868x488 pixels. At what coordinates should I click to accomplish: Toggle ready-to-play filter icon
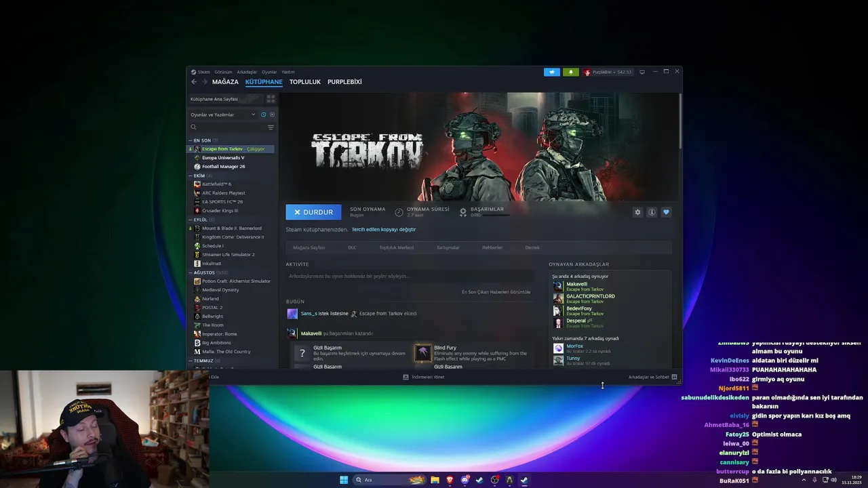coord(272,115)
